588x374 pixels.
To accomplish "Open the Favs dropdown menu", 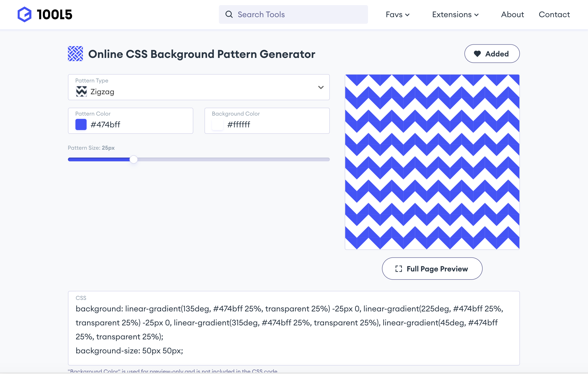I will coord(397,14).
